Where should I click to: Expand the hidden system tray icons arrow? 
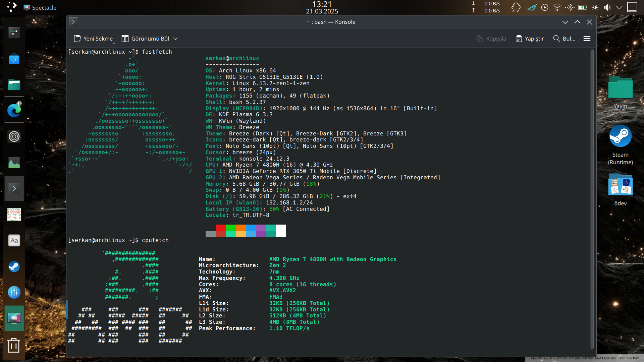click(620, 7)
